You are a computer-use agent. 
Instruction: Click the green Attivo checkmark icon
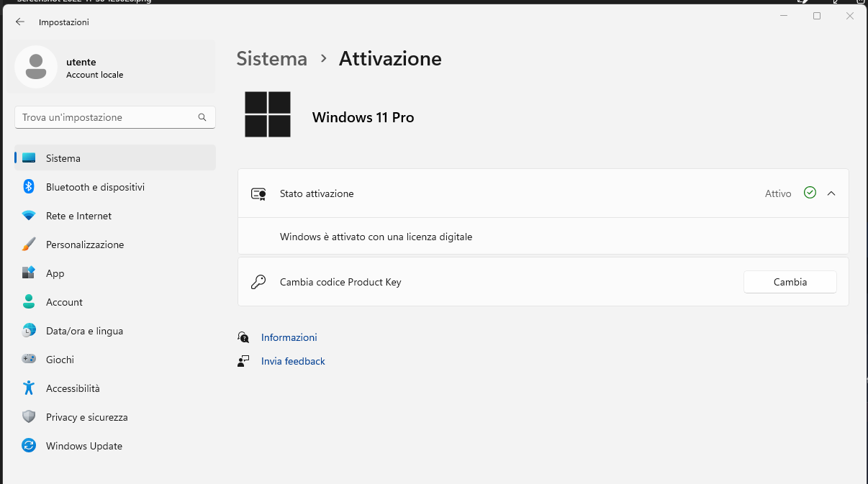(x=810, y=193)
